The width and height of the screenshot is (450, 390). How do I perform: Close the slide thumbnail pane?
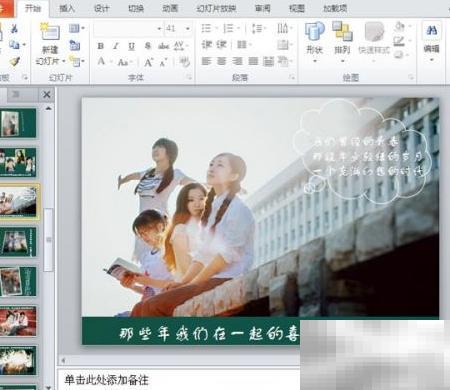(x=47, y=95)
